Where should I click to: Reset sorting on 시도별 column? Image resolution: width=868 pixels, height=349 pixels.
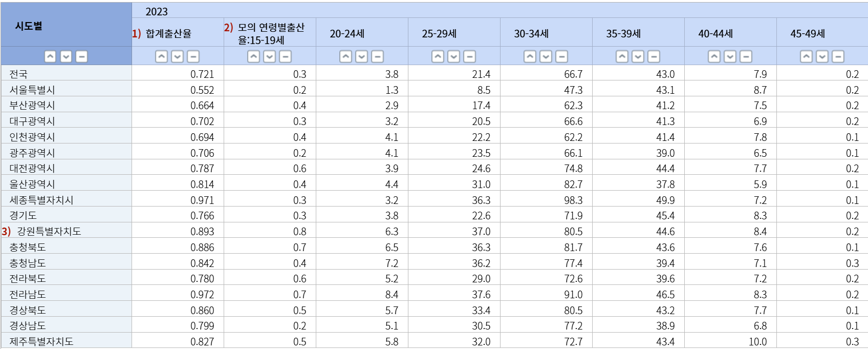pos(81,56)
